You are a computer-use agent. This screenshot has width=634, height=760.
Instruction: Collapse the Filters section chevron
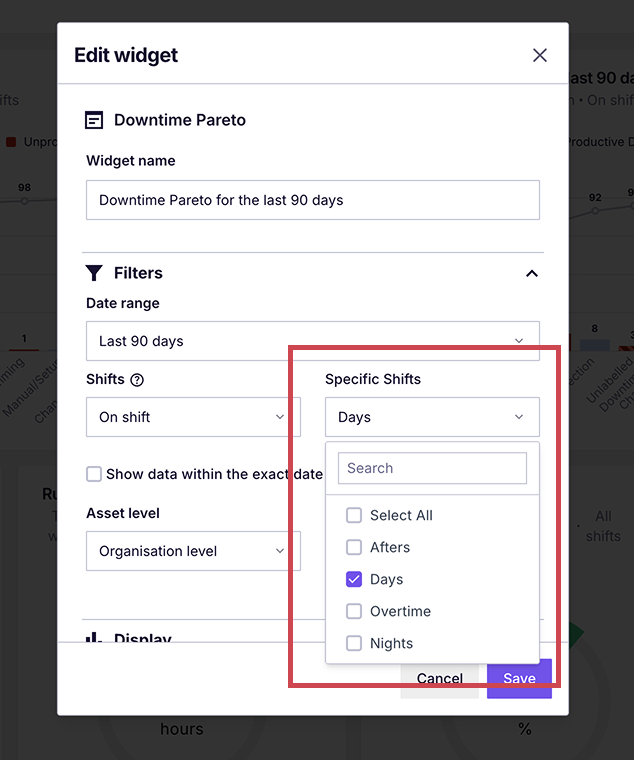[532, 273]
